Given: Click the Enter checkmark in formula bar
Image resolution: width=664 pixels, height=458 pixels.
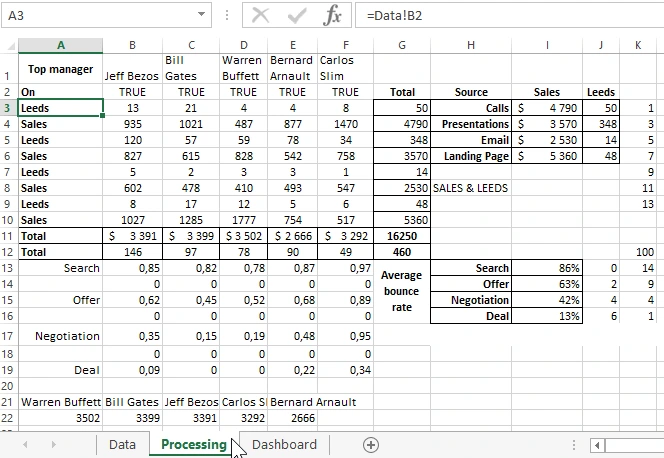Looking at the screenshot, I should pos(297,16).
